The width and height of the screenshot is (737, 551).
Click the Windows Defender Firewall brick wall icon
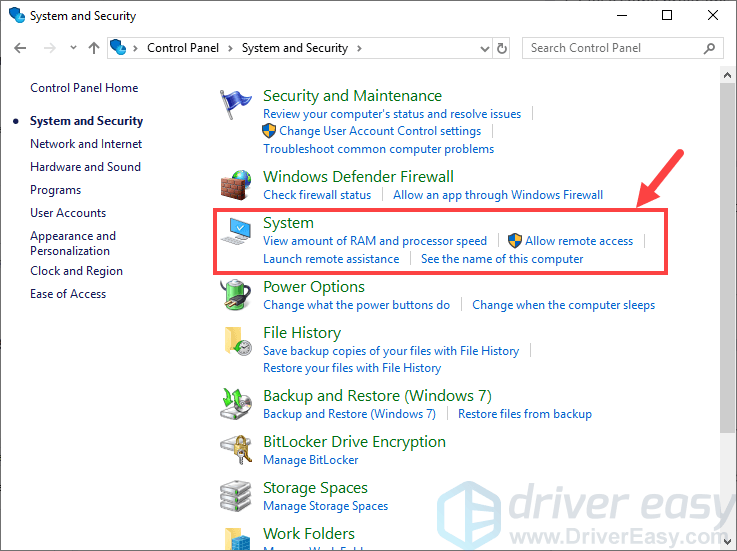[236, 185]
